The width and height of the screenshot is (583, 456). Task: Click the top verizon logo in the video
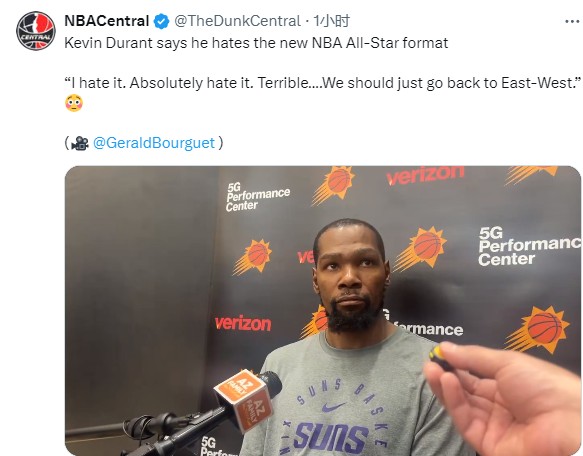click(425, 175)
